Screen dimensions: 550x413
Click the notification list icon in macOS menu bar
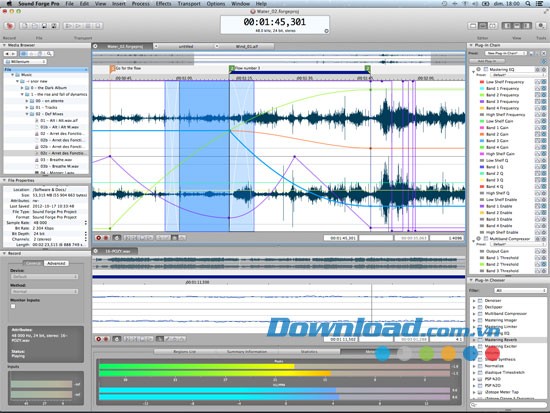540,4
